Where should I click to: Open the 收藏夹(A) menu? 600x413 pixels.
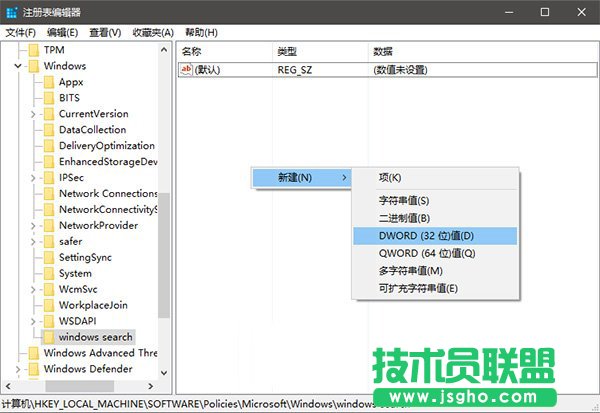click(x=152, y=32)
